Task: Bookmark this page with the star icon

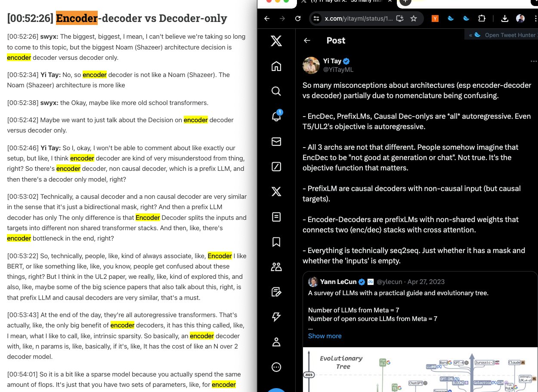Action: pyautogui.click(x=414, y=19)
